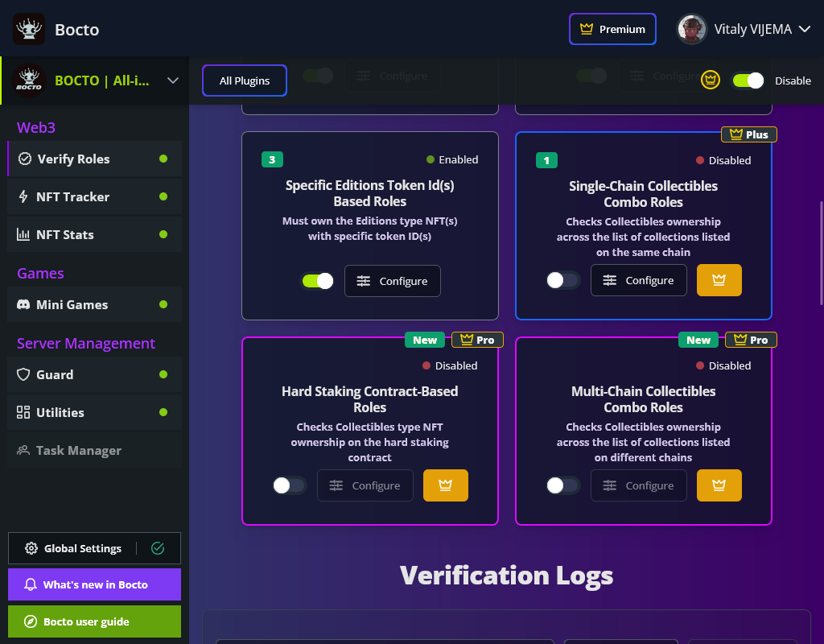Click crown button on Hard Staking card
The image size is (824, 644).
point(446,485)
